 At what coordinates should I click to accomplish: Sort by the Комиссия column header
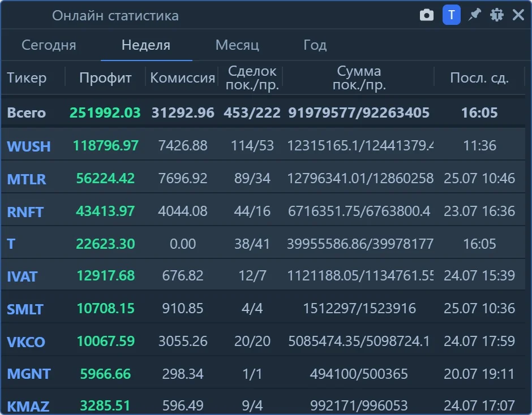[x=182, y=77]
